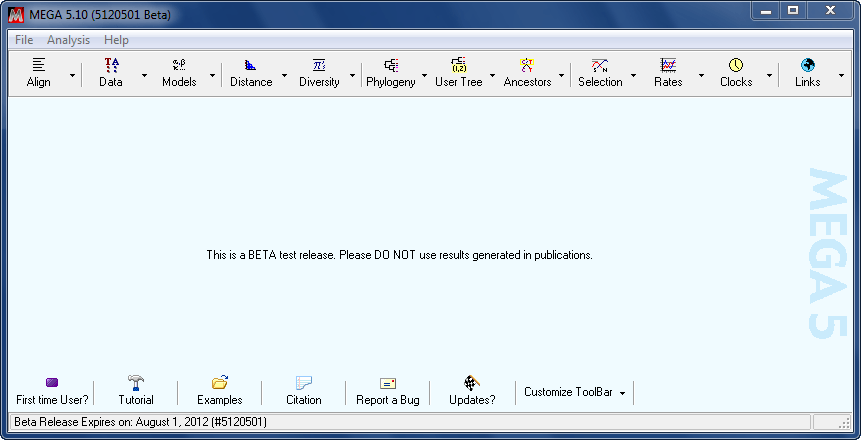Open the Customize ToolBar dropdown
The image size is (861, 440).
click(574, 392)
